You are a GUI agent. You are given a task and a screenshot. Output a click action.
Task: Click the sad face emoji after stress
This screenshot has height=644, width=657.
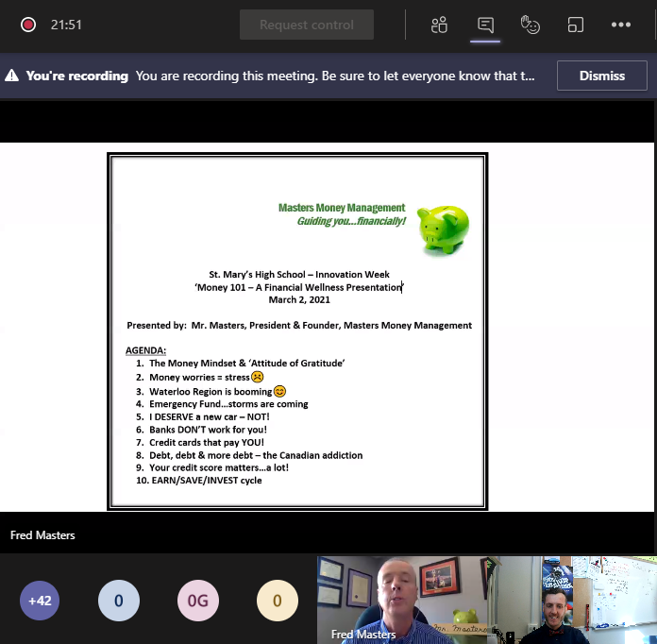(x=258, y=377)
